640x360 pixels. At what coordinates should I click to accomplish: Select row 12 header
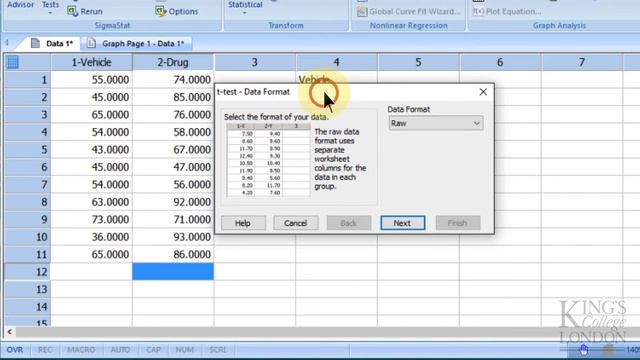tap(27, 272)
